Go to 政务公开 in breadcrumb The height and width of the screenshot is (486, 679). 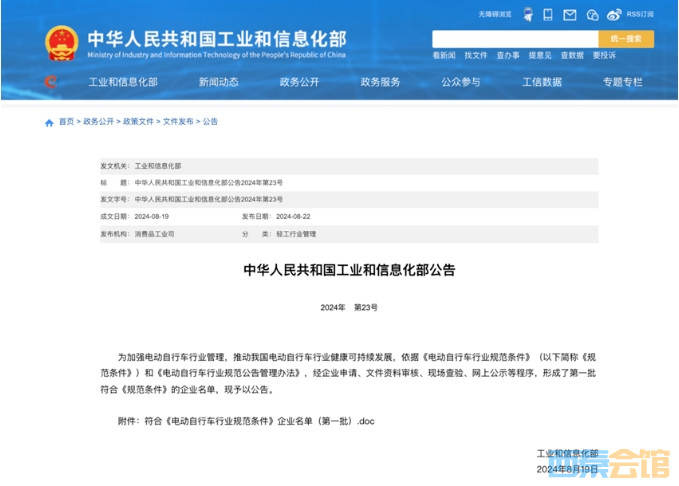click(98, 122)
